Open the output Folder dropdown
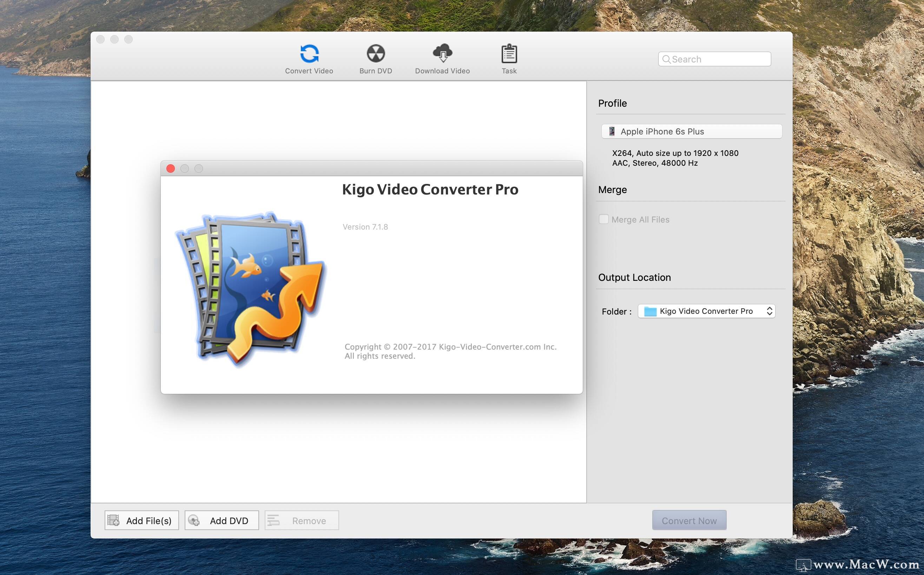This screenshot has height=575, width=924. [x=706, y=311]
